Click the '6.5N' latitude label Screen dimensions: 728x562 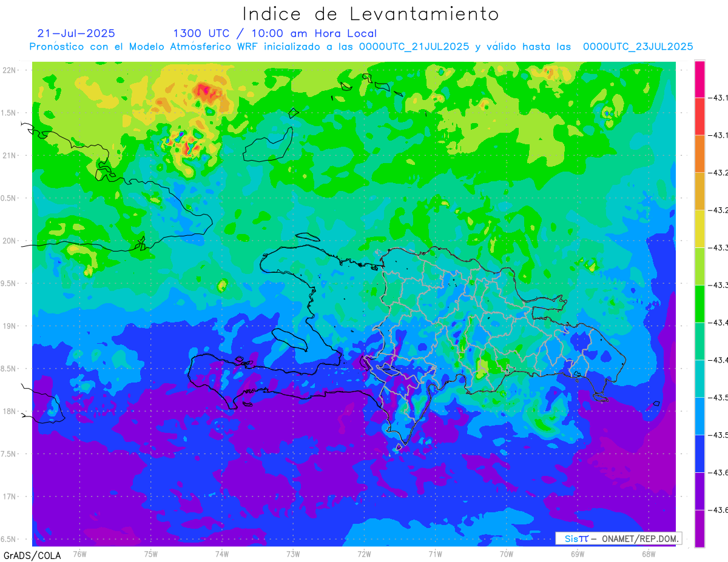pyautogui.click(x=8, y=540)
